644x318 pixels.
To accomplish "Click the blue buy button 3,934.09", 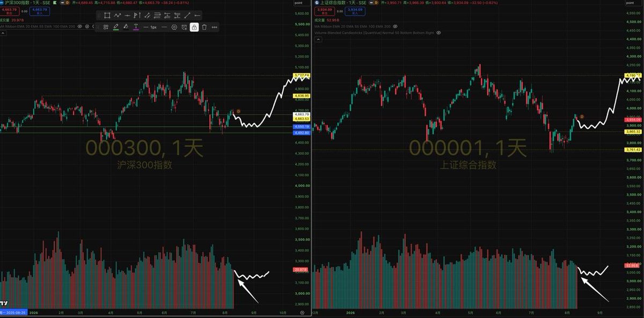I will 355,10.
